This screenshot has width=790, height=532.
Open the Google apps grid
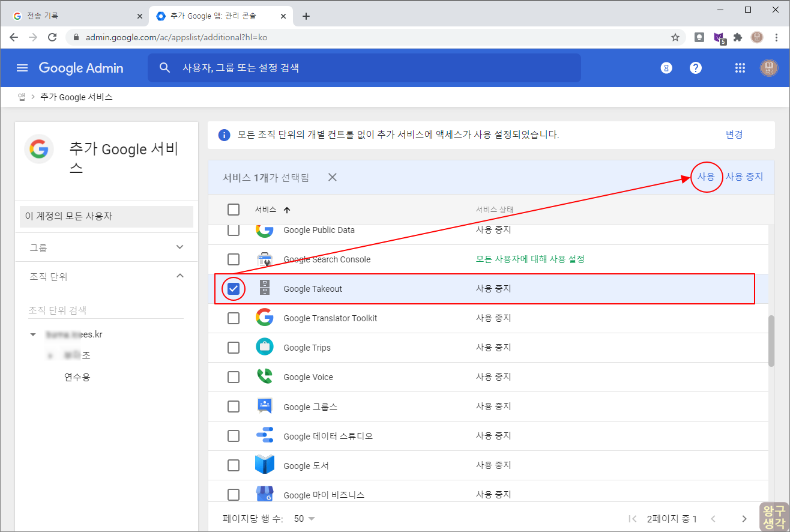coord(740,68)
